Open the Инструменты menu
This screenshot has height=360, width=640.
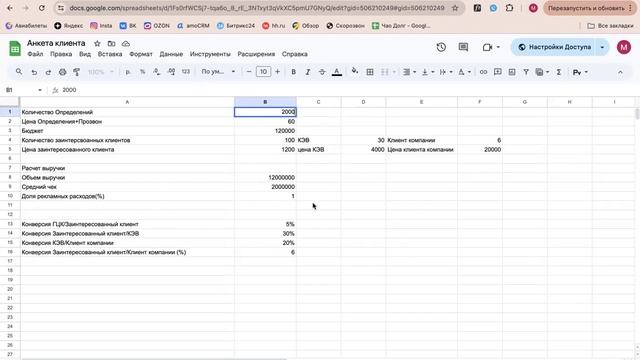tap(210, 54)
